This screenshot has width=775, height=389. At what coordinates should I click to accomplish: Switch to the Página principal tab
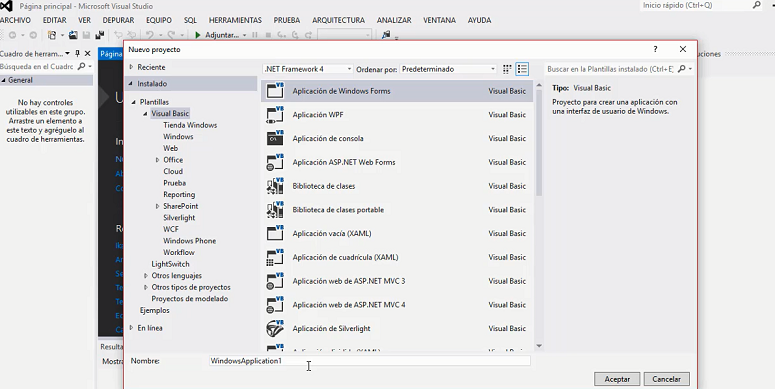point(111,54)
